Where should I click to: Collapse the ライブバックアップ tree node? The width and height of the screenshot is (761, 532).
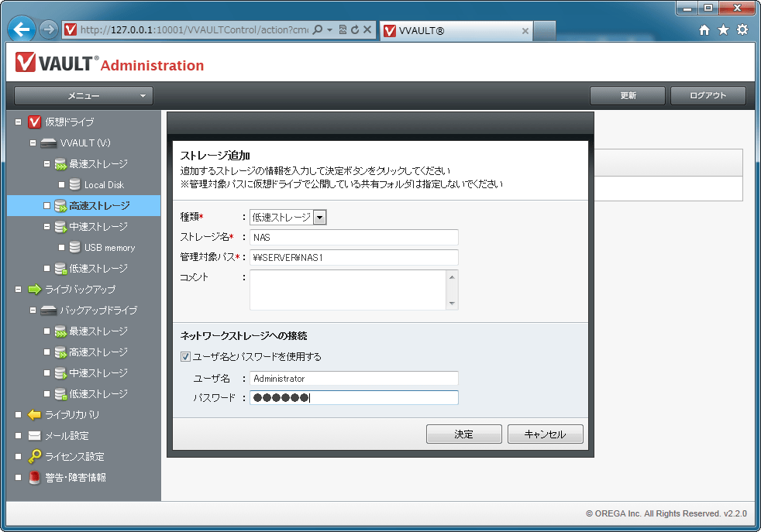pyautogui.click(x=18, y=290)
